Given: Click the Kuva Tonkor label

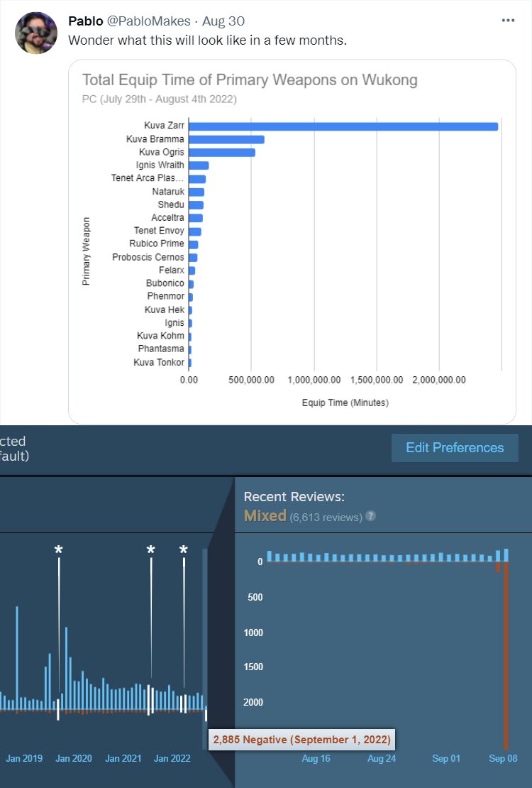Looking at the screenshot, I should pyautogui.click(x=159, y=362).
